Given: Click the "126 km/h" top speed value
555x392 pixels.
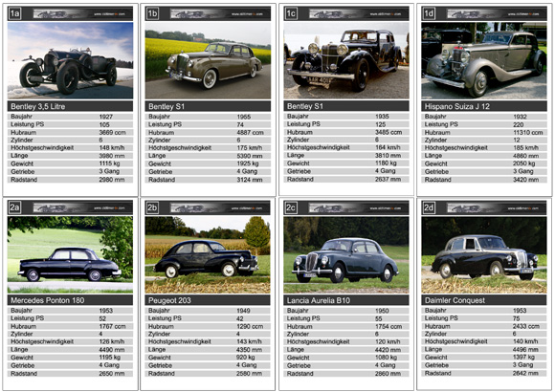Looking at the screenshot, I should [112, 341].
